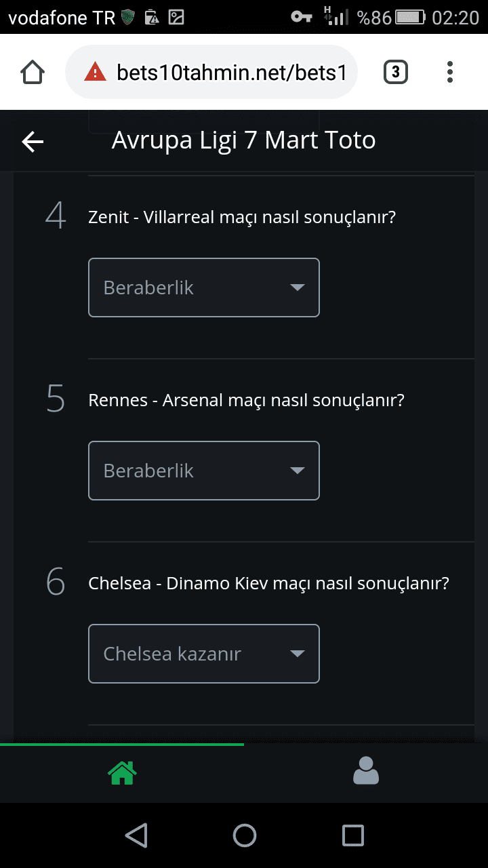
Task: Tap the Android recent apps square
Action: coord(353,835)
